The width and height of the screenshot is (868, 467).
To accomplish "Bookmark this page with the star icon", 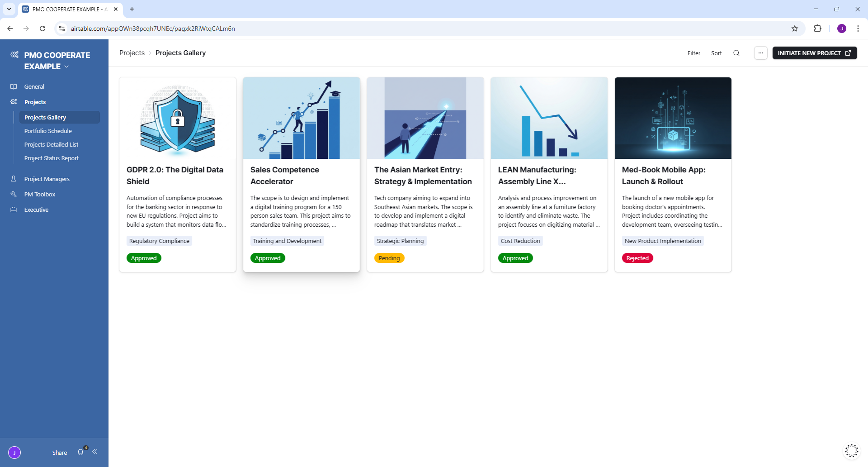I will [795, 29].
